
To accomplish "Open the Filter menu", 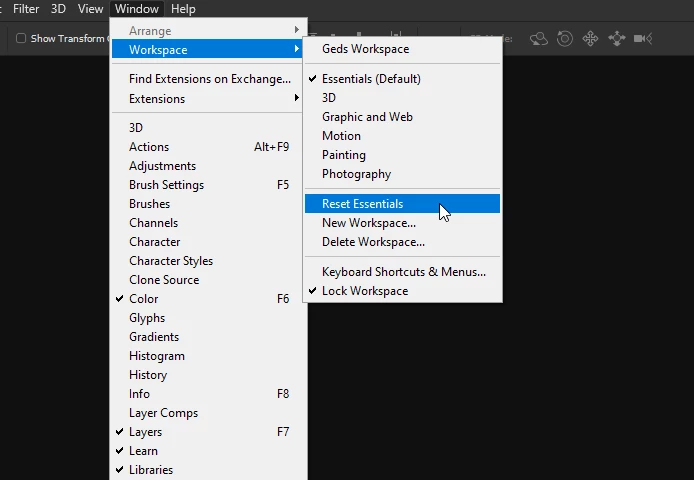I will point(26,9).
